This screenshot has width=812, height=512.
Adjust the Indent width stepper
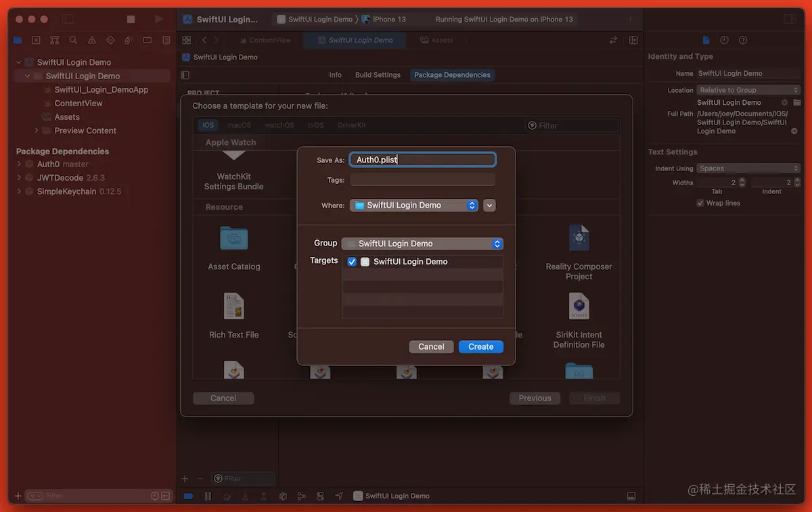pyautogui.click(x=798, y=183)
